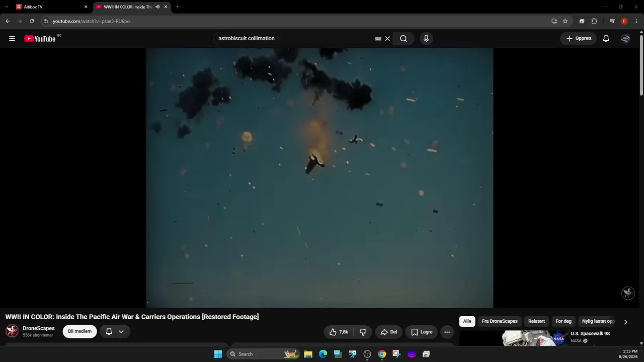Click the 556k abonnenter subscriber count
644x362 pixels.
pyautogui.click(x=38, y=335)
